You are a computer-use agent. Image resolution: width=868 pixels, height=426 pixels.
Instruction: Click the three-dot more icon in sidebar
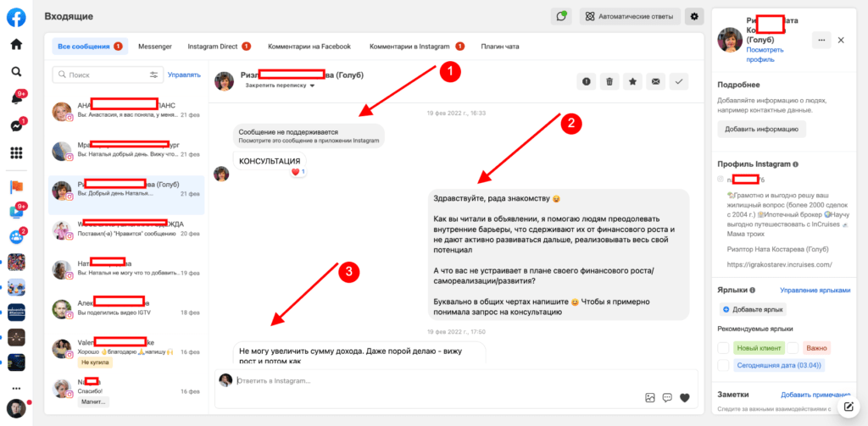(x=16, y=389)
